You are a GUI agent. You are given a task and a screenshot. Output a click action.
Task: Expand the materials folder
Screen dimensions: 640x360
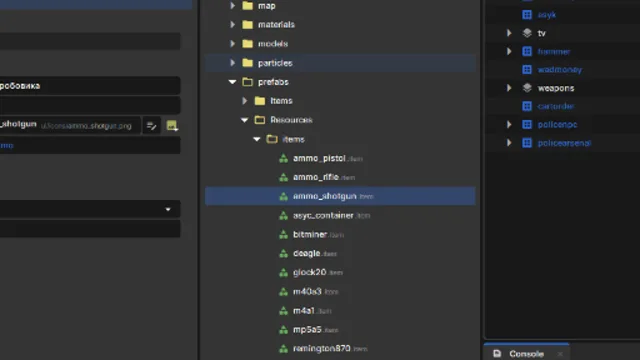click(232, 24)
